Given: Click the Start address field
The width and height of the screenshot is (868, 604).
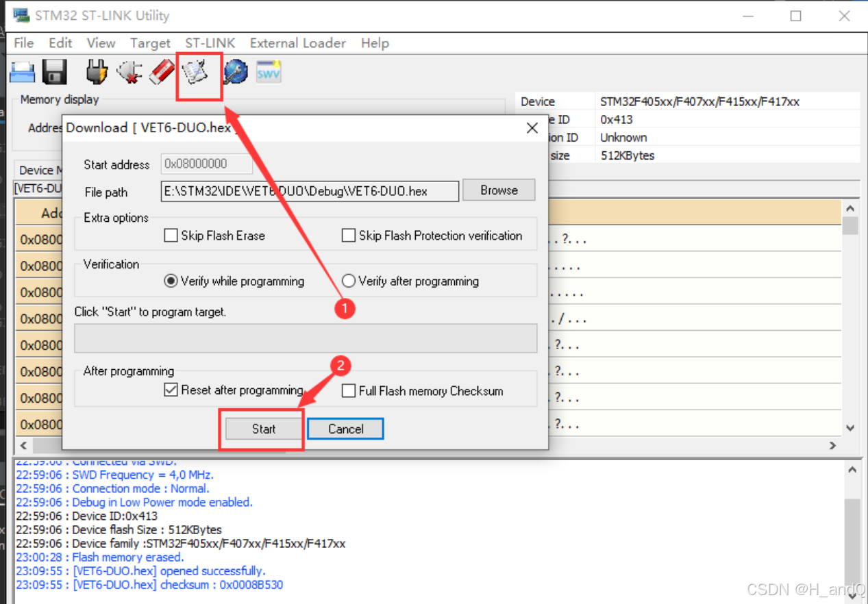Looking at the screenshot, I should coord(207,164).
